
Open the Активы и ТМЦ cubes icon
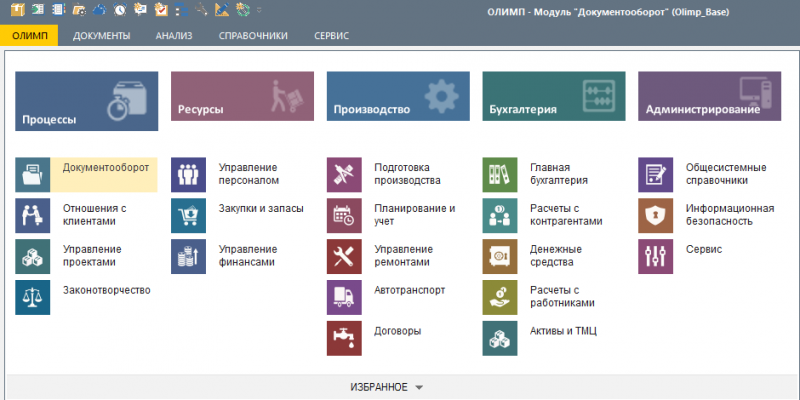click(500, 338)
